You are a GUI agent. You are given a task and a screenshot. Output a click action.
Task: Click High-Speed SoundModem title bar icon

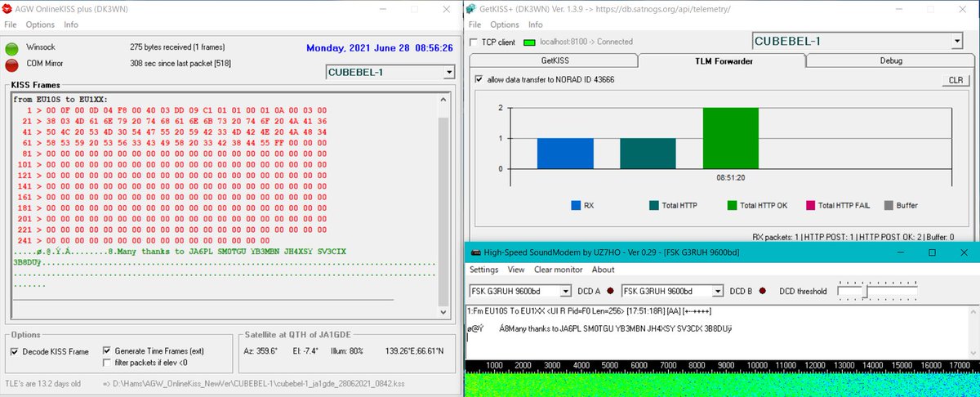tap(474, 252)
